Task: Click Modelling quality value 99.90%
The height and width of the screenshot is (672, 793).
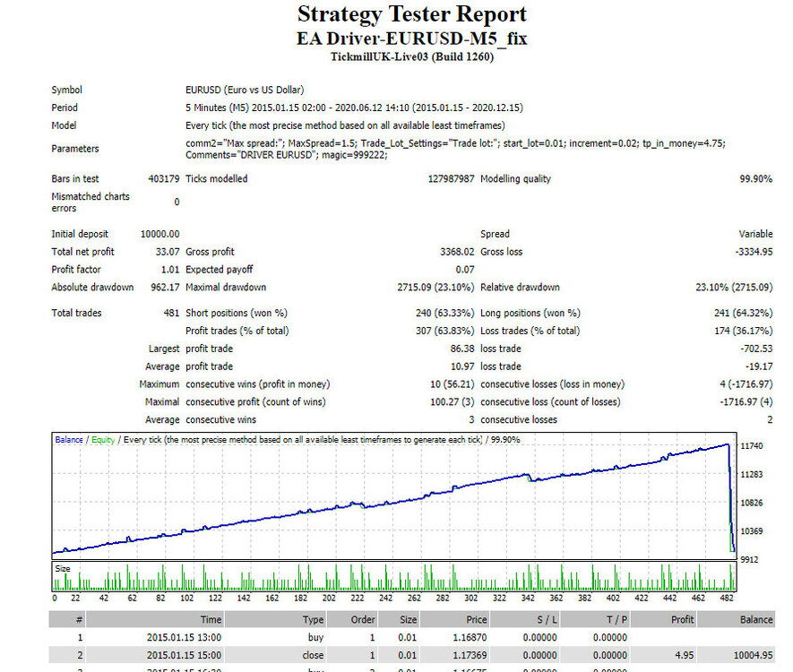Action: coord(755,179)
